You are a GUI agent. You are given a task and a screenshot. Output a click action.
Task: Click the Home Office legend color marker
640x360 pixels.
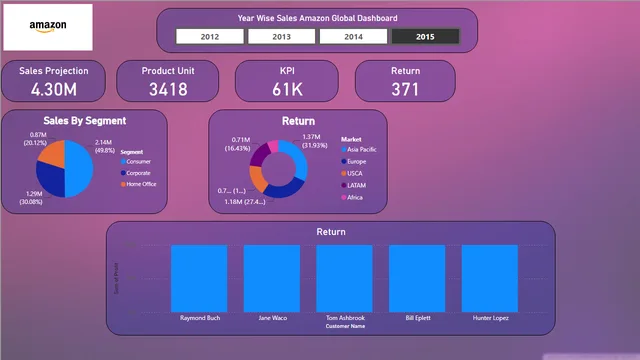tap(123, 184)
